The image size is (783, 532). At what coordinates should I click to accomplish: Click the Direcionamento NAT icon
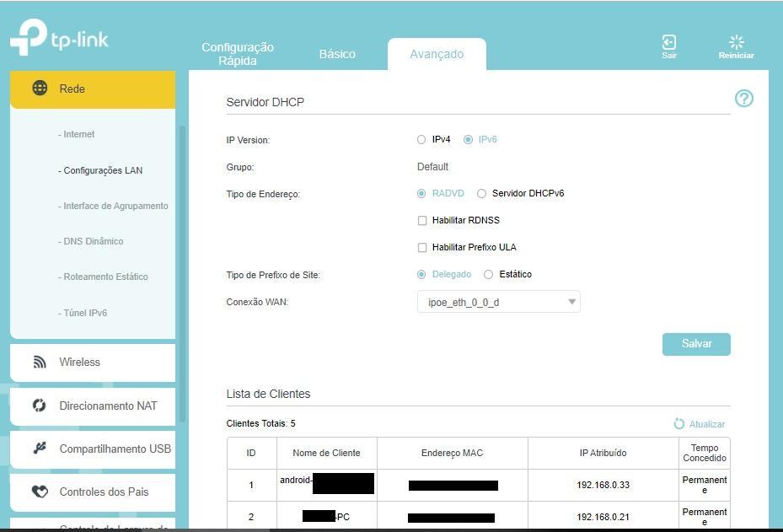pos(40,406)
